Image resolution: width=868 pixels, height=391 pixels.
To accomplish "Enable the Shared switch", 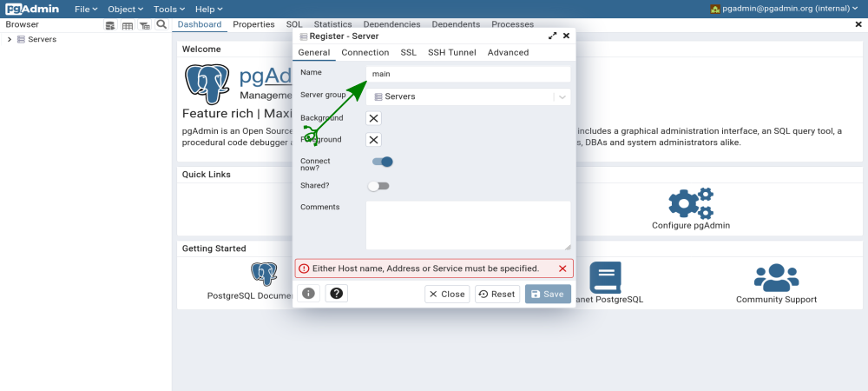I will pos(378,186).
